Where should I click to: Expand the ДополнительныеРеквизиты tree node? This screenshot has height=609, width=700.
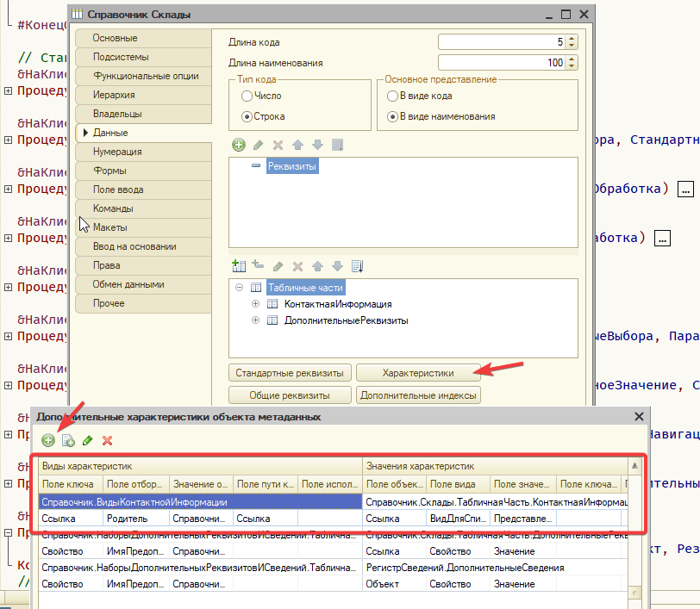[255, 320]
